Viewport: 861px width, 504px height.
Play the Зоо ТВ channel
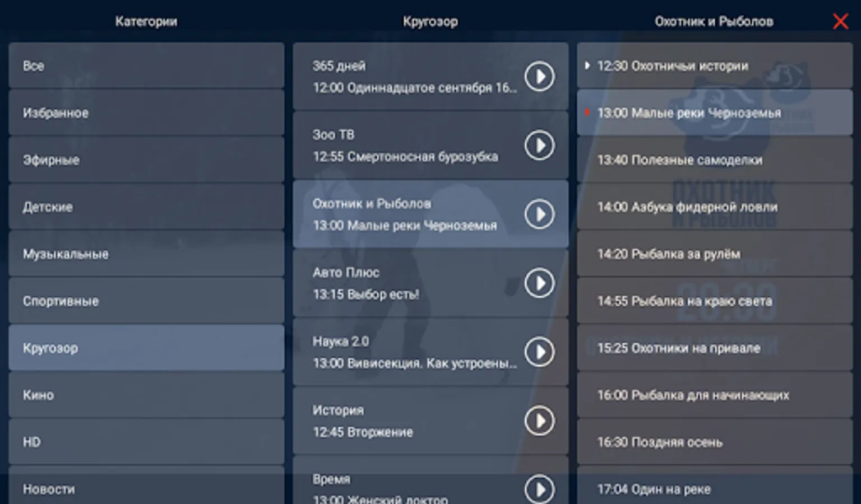pyautogui.click(x=539, y=145)
